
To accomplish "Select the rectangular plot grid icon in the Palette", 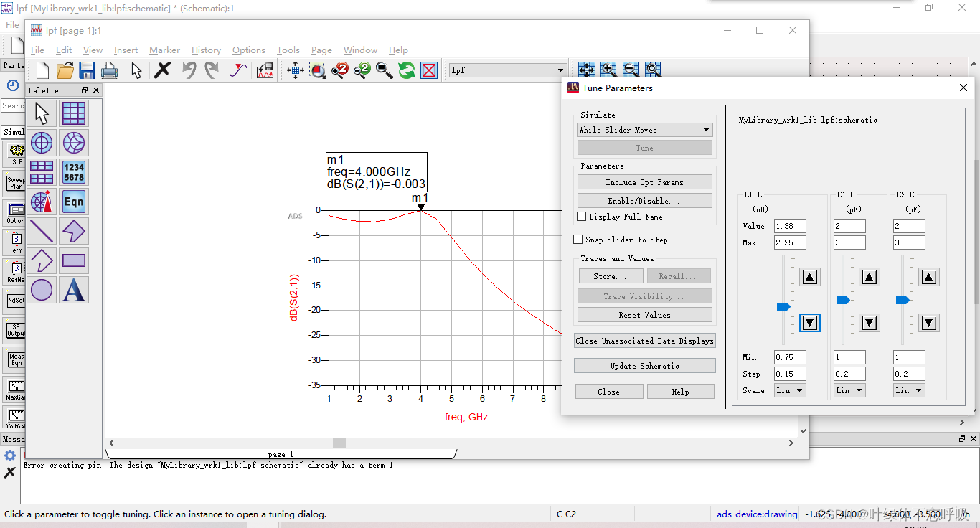I will coord(74,113).
